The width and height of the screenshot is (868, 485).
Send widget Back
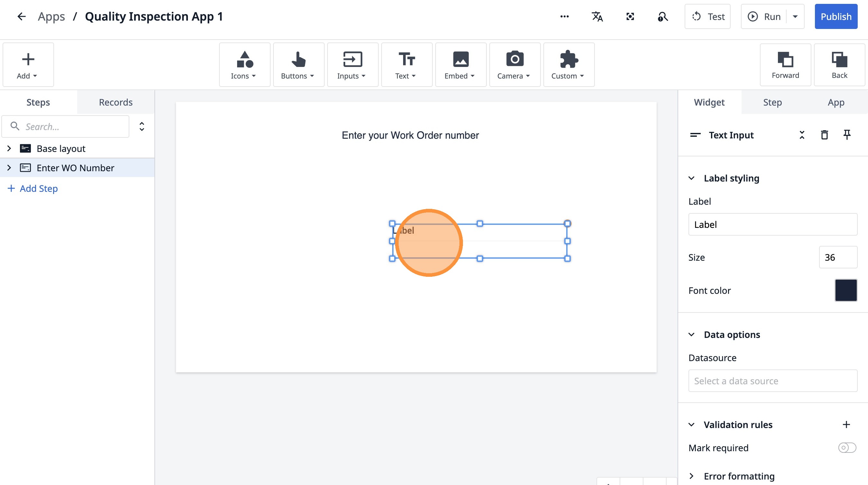pos(839,65)
